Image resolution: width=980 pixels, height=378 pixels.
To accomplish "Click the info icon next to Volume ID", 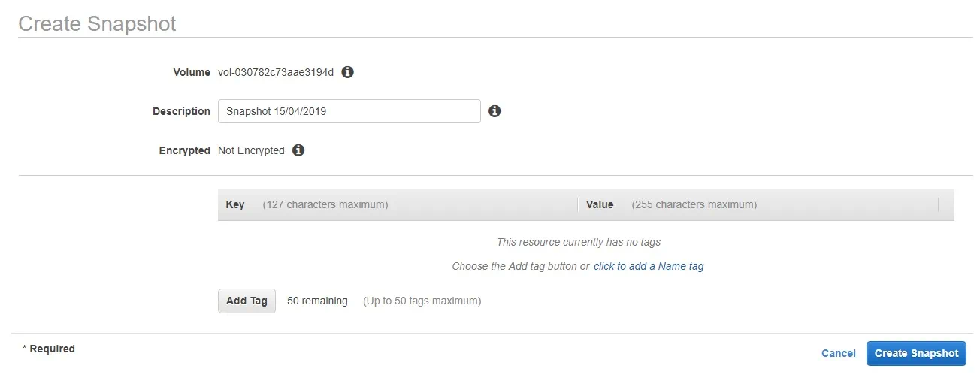I will (347, 72).
